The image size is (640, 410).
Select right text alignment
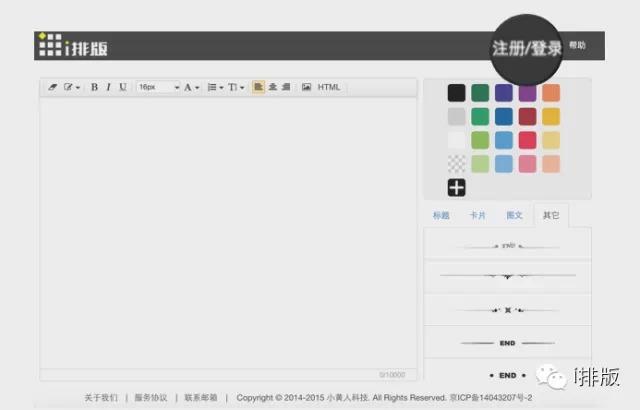(x=286, y=87)
